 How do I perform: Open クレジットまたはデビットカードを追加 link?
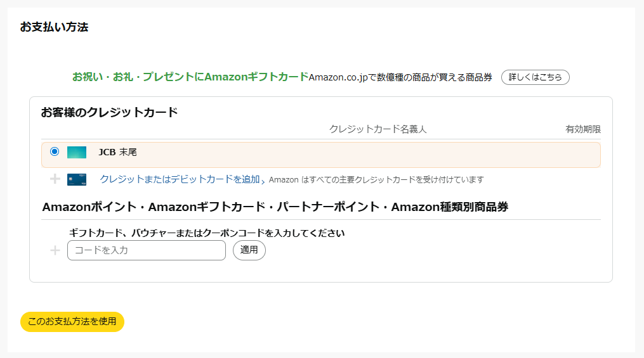pyautogui.click(x=180, y=179)
